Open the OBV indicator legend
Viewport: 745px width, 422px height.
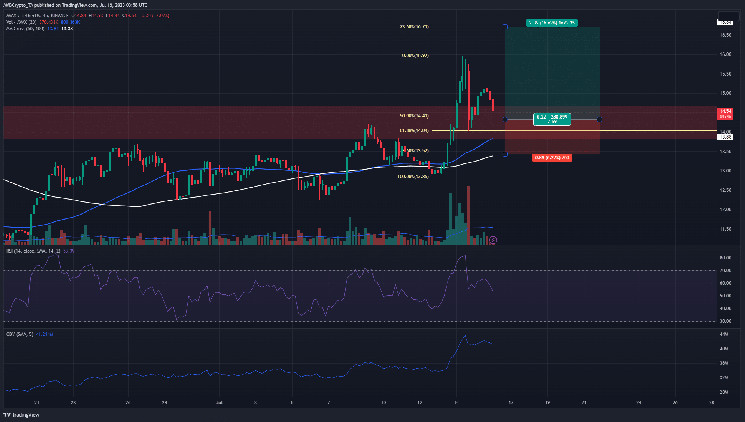tap(29, 334)
